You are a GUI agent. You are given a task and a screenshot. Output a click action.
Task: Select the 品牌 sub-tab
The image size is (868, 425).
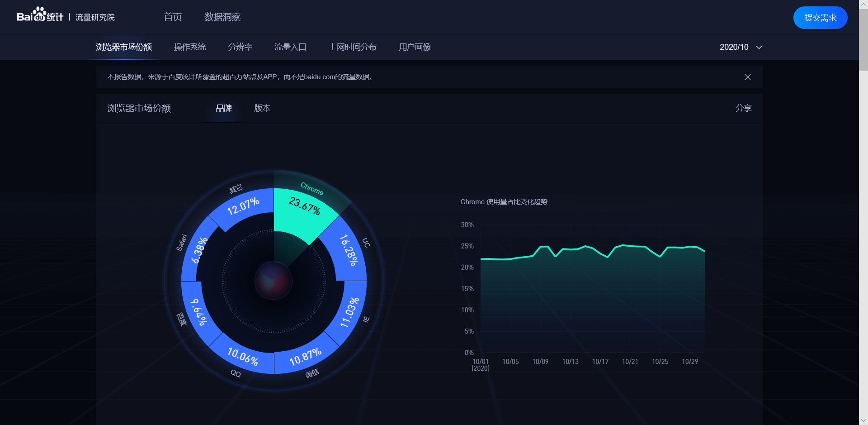coord(224,108)
